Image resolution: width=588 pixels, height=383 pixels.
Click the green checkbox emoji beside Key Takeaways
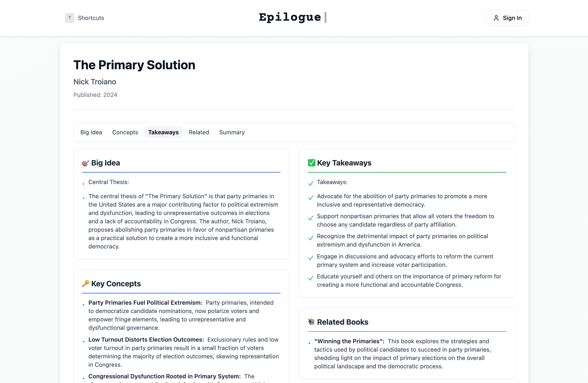311,163
